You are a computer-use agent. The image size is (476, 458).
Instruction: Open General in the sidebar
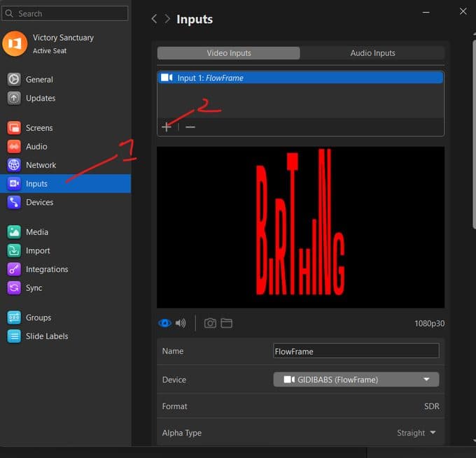tap(39, 80)
